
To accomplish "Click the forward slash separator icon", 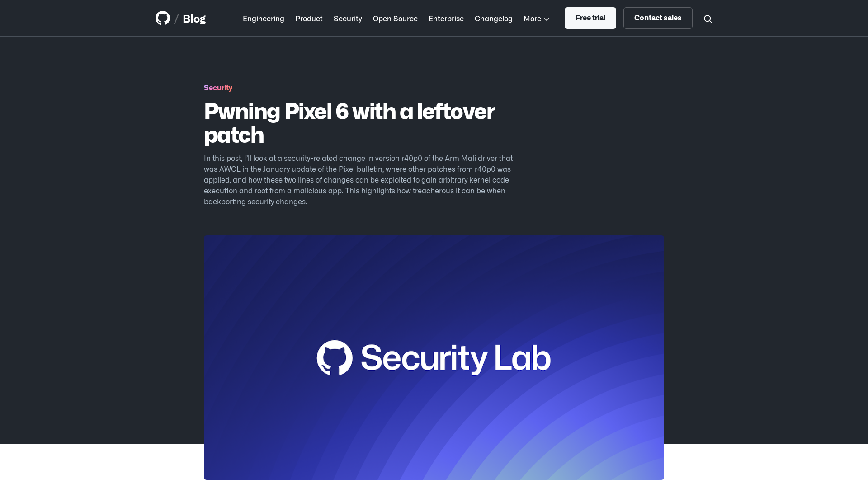I will (176, 18).
